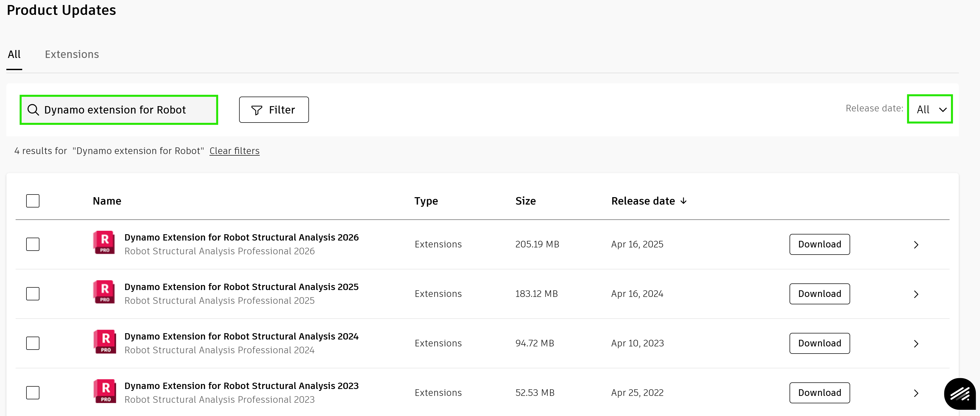Download the 94.72 MB 2024 extension
The image size is (980, 416).
[x=819, y=343]
